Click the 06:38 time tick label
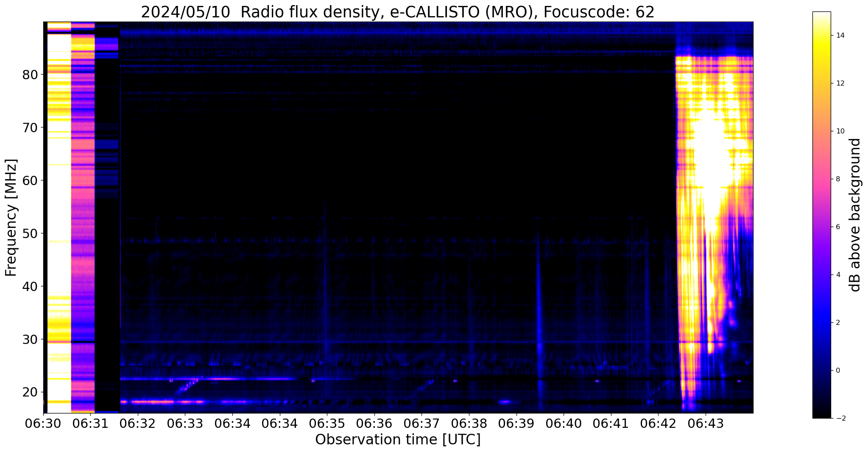This screenshot has width=868, height=452. [x=469, y=424]
